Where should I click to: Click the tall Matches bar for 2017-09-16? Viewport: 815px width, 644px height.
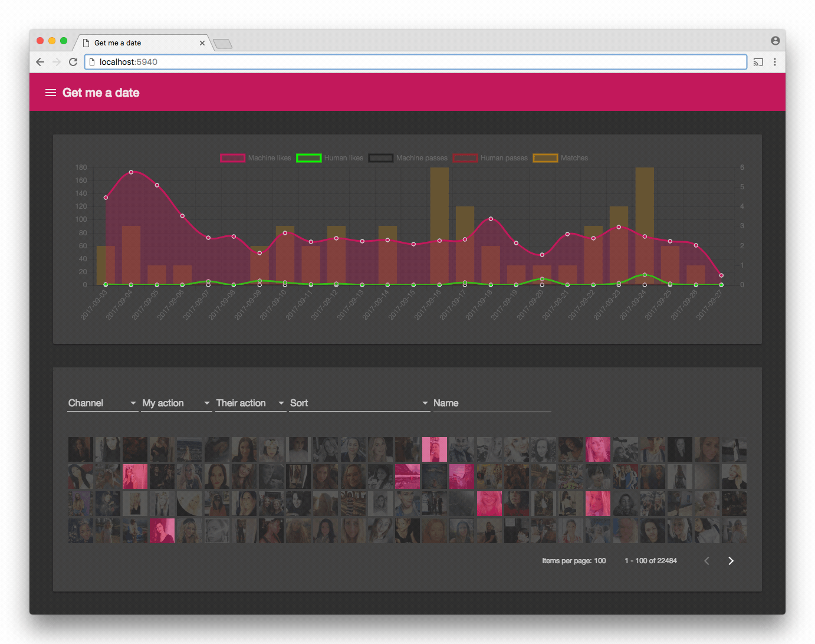439,226
